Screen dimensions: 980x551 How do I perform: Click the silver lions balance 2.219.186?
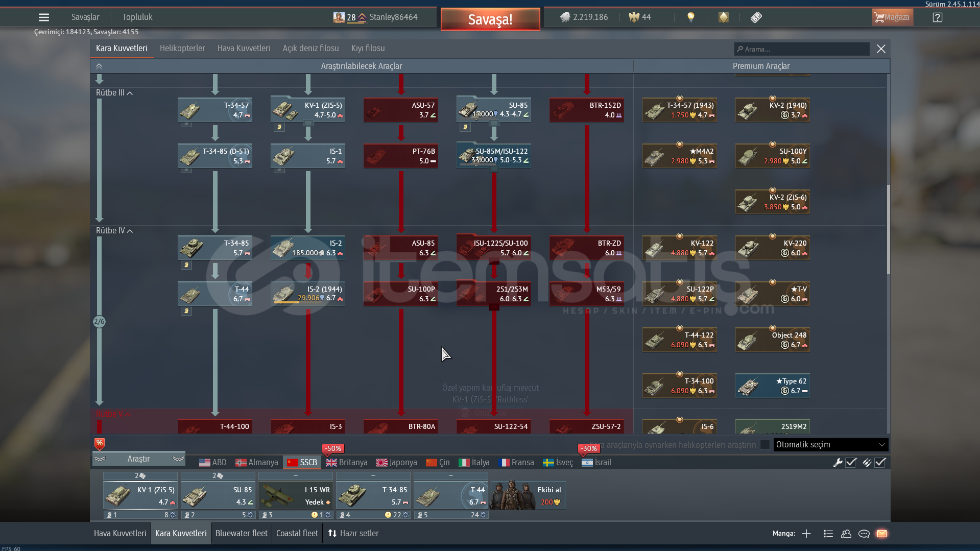tap(584, 17)
